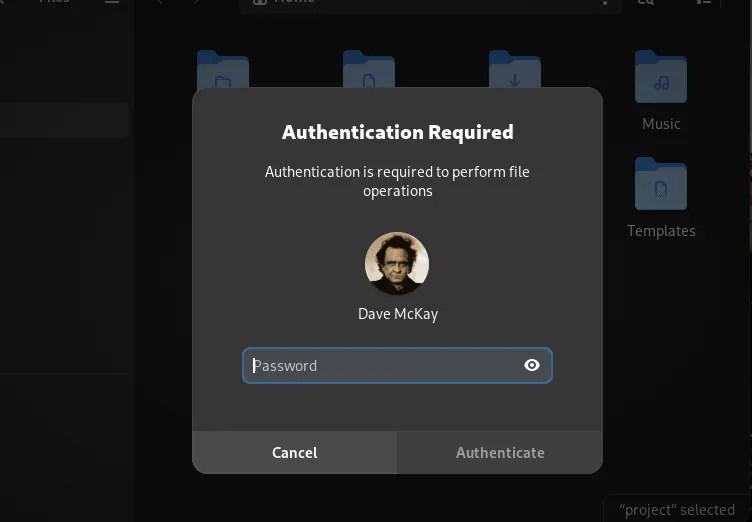Click Dave McKay's avatar picture
The image size is (752, 522).
[397, 263]
